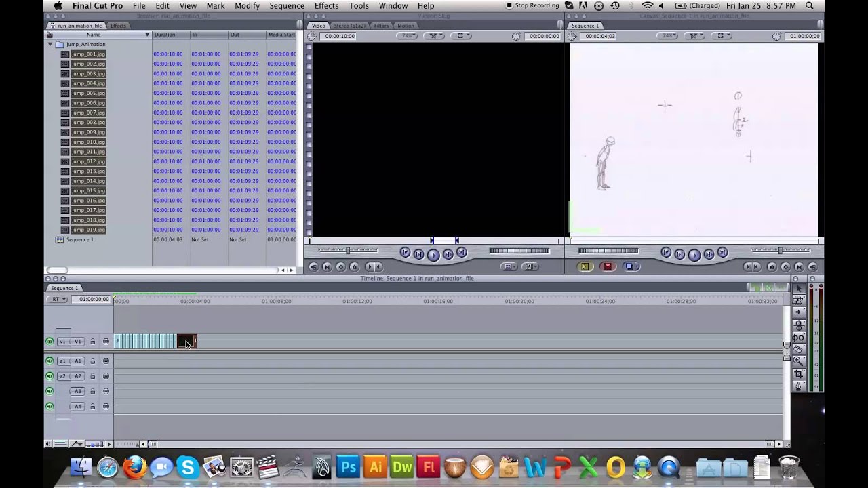Viewport: 868px width, 488px height.
Task: Select the Roll edit tool
Action: (x=798, y=325)
